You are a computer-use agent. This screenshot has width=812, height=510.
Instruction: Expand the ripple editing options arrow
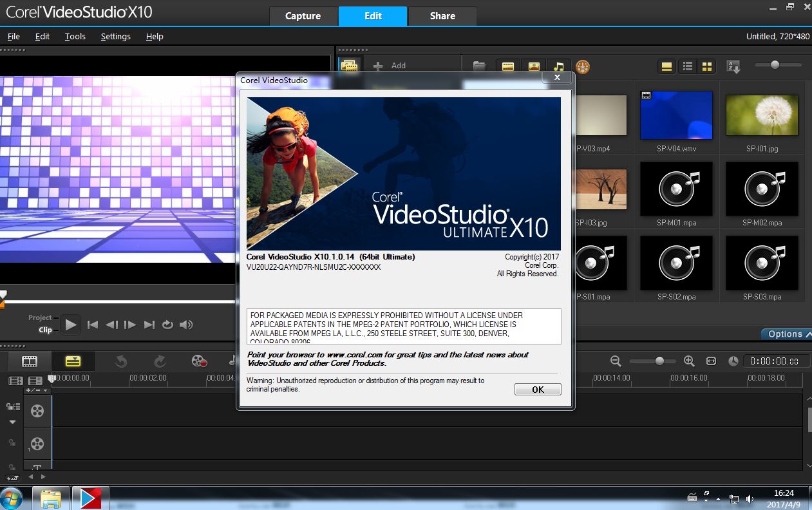[12, 422]
